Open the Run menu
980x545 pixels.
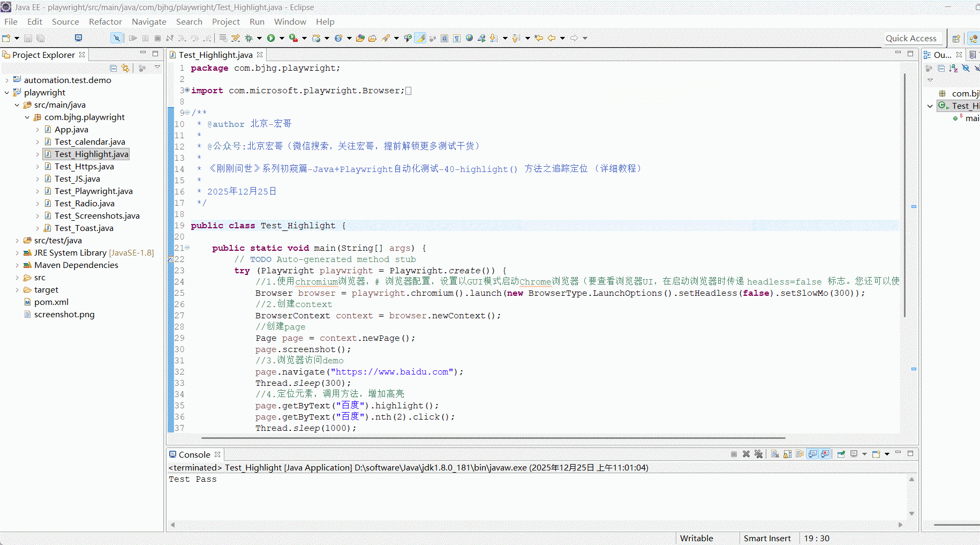(x=257, y=21)
